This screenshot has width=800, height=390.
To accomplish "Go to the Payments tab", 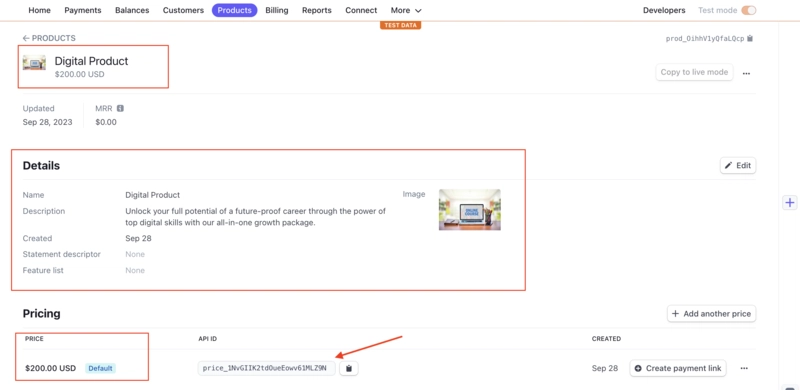I will coord(83,10).
